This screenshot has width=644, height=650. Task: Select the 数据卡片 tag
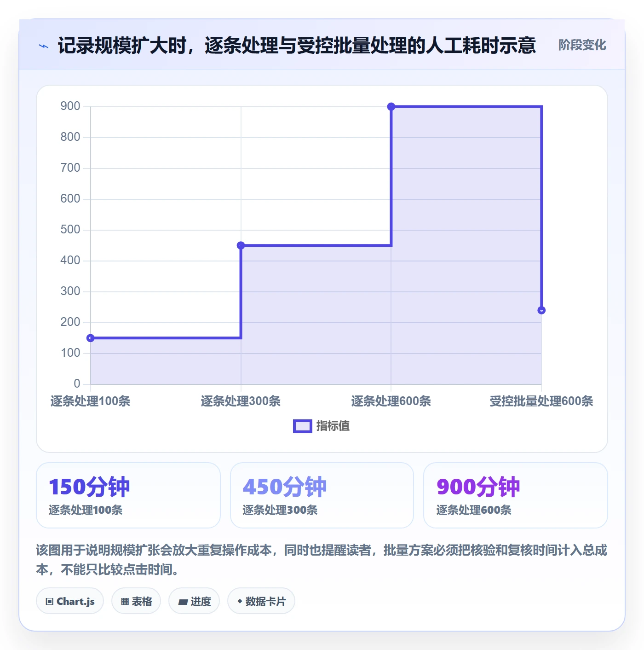(x=261, y=601)
